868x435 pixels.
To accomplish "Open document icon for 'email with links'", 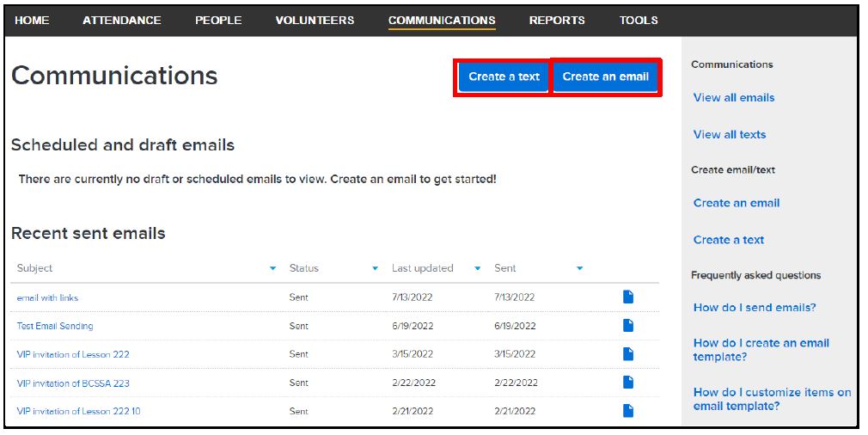I will (628, 297).
